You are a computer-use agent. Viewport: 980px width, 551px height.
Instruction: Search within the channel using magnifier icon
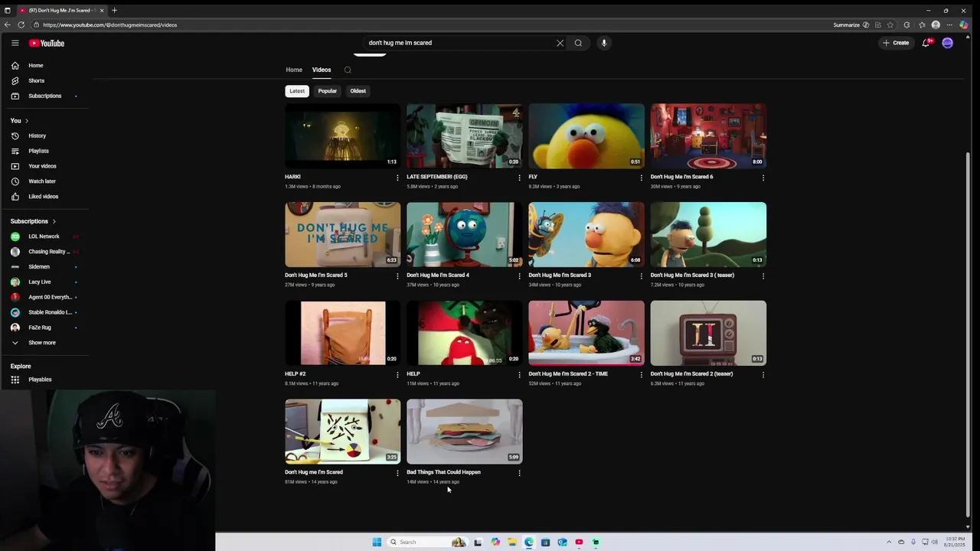click(x=348, y=70)
